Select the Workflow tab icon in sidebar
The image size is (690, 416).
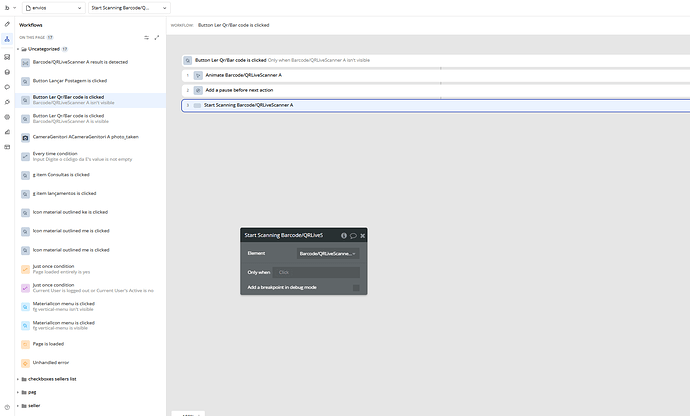point(7,39)
